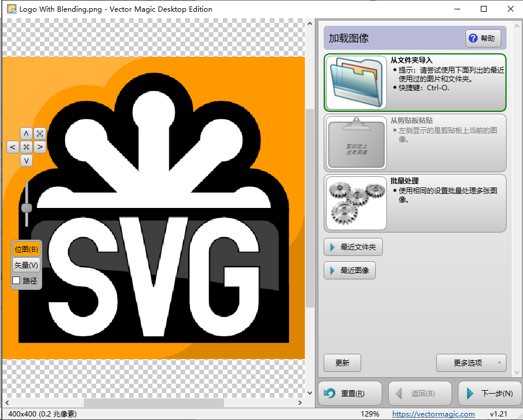Toggle the 矢量(V) vector view
This screenshot has height=420, width=523.
tap(26, 265)
